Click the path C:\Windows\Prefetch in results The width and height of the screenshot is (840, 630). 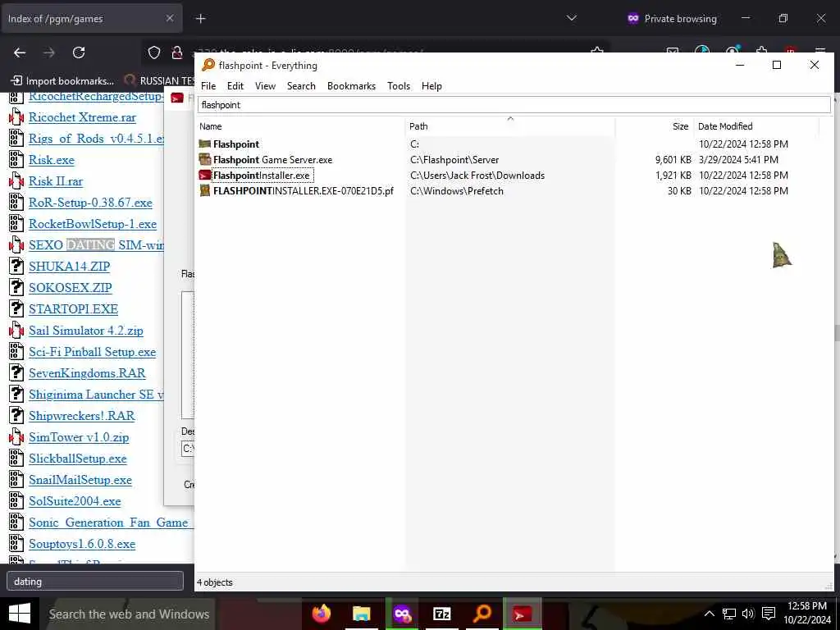click(x=456, y=190)
